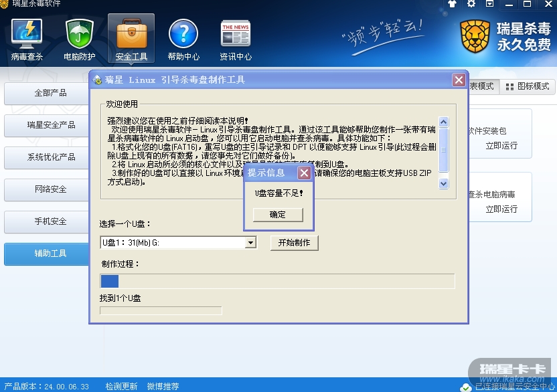Open the 帮助中心 question mark icon

(183, 39)
